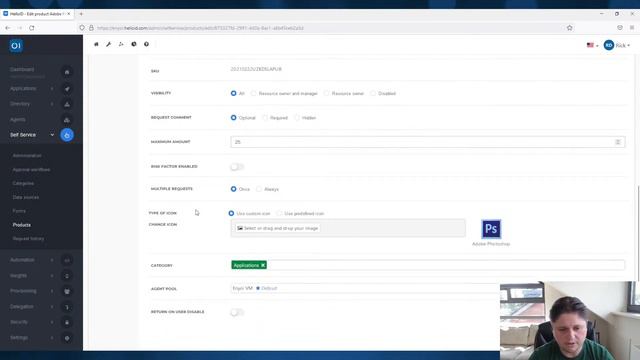The width and height of the screenshot is (640, 360).
Task: Toggle the Risk Factor Enabled switch
Action: pyautogui.click(x=237, y=167)
